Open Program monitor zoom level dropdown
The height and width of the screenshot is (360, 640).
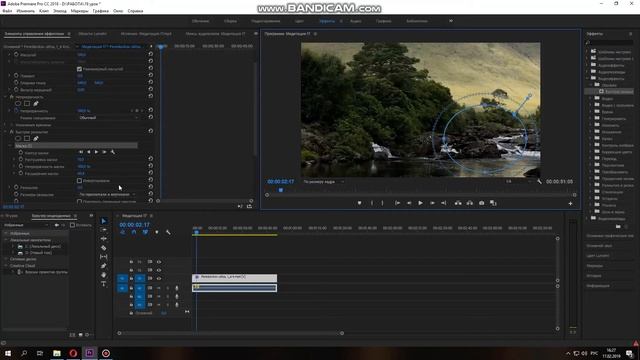click(324, 182)
